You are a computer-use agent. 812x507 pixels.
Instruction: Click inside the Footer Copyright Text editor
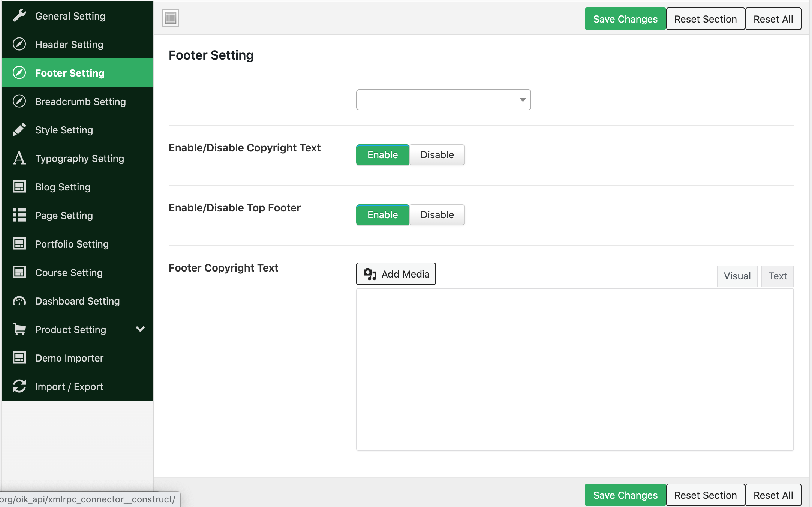pyautogui.click(x=575, y=369)
